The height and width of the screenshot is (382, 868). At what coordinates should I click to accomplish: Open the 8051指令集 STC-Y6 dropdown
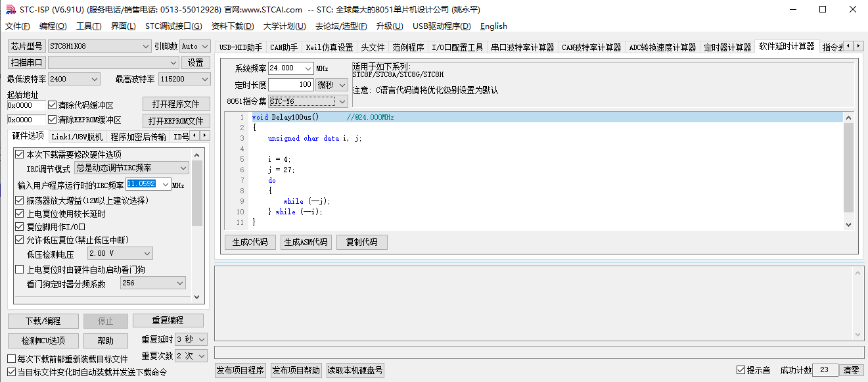[341, 101]
